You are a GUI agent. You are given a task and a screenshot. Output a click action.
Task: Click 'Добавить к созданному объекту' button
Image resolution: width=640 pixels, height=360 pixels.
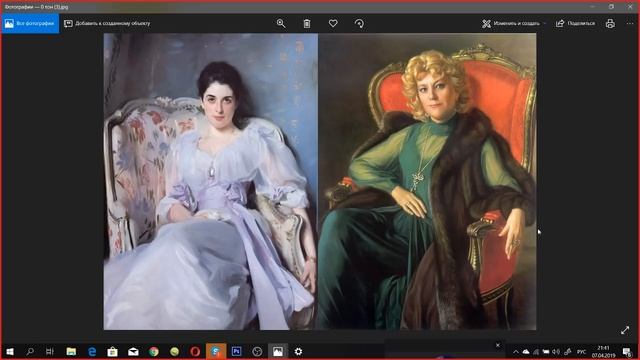pyautogui.click(x=107, y=24)
